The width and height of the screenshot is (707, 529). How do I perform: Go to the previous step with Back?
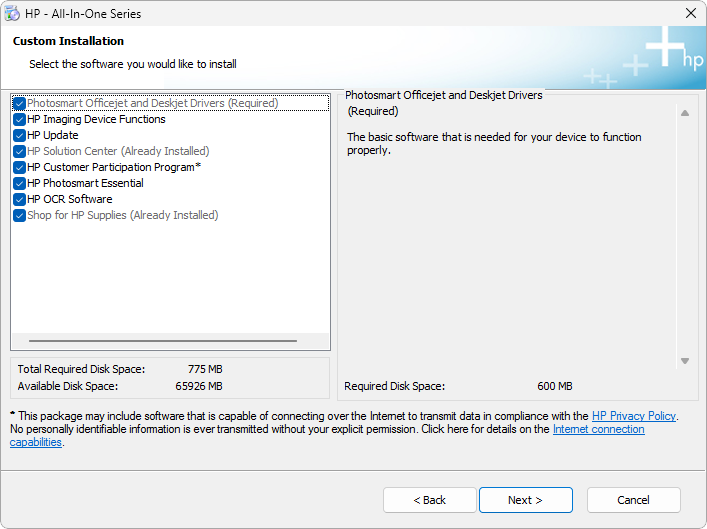click(430, 500)
